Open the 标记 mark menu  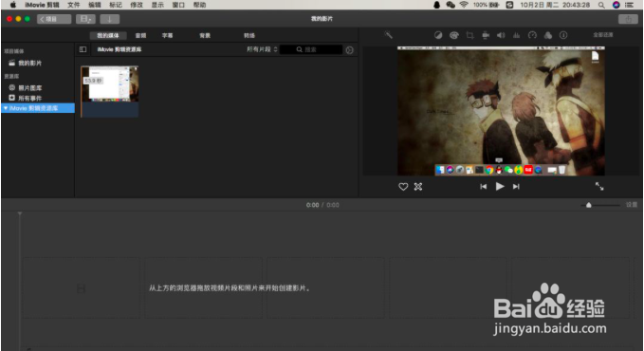[x=116, y=5]
